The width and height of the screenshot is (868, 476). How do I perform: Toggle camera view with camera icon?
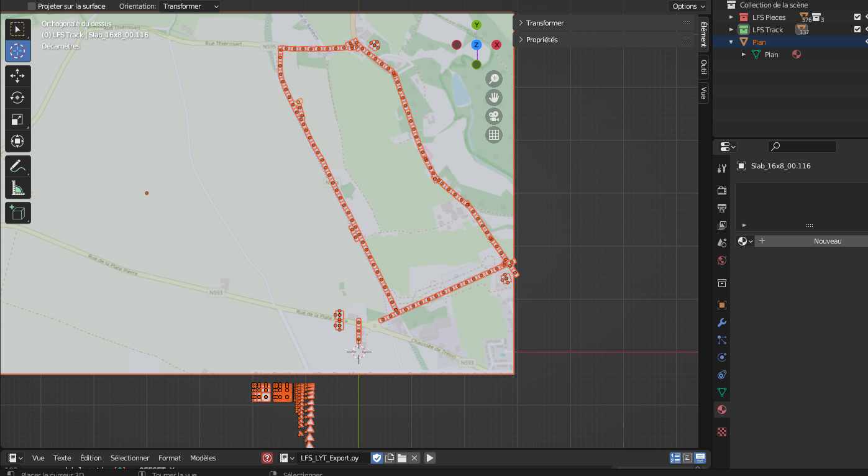(494, 116)
